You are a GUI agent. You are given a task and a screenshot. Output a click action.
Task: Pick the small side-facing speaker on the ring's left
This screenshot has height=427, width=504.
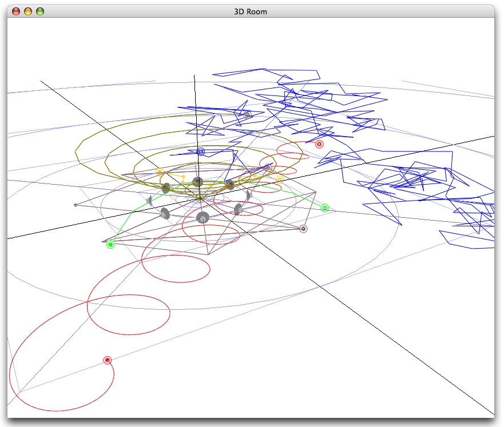coord(149,201)
